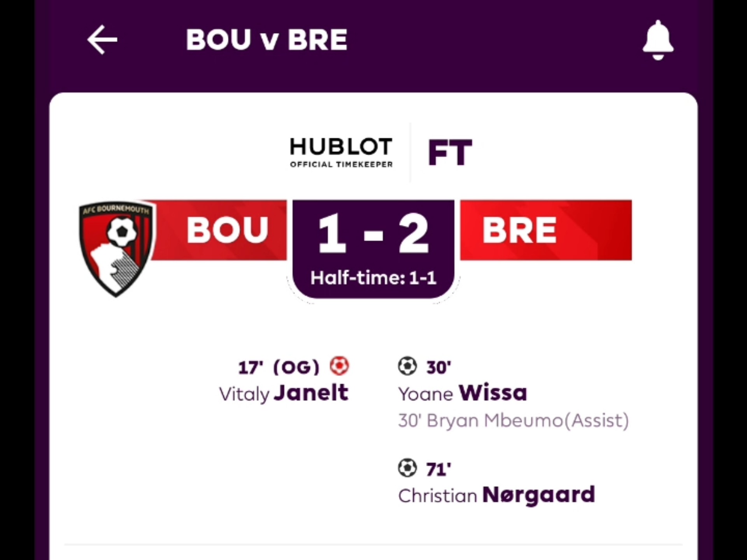Tap the 30' goal time label
The image size is (747, 560).
tap(438, 367)
